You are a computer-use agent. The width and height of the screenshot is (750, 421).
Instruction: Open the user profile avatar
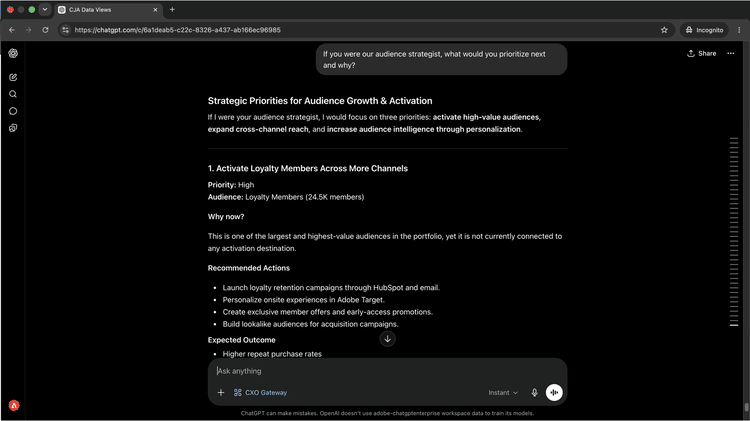[14, 406]
